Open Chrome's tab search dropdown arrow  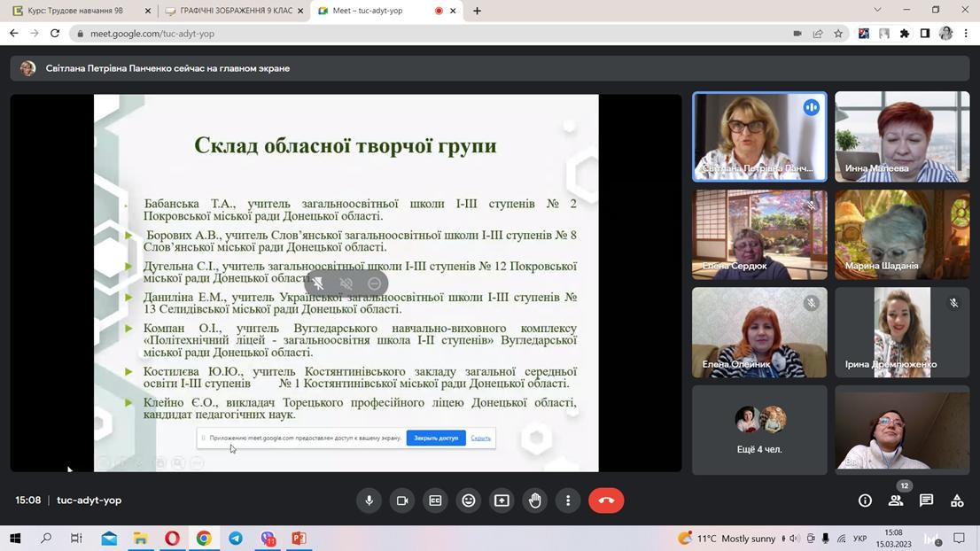[x=877, y=10]
